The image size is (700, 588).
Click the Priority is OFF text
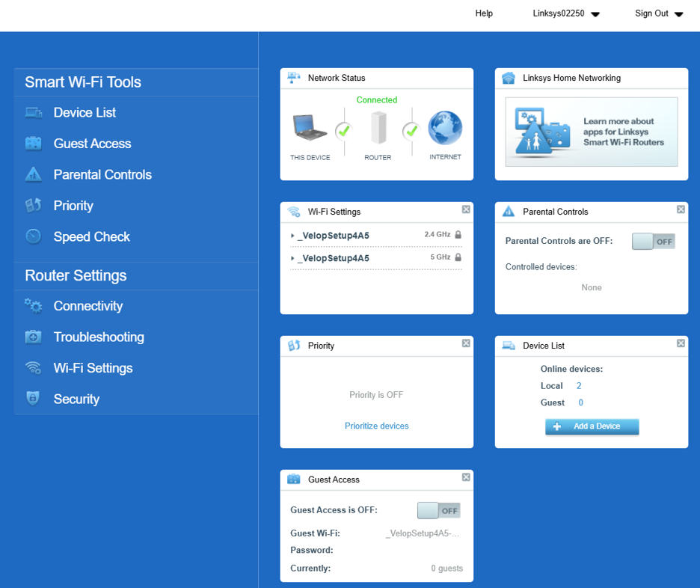point(376,395)
